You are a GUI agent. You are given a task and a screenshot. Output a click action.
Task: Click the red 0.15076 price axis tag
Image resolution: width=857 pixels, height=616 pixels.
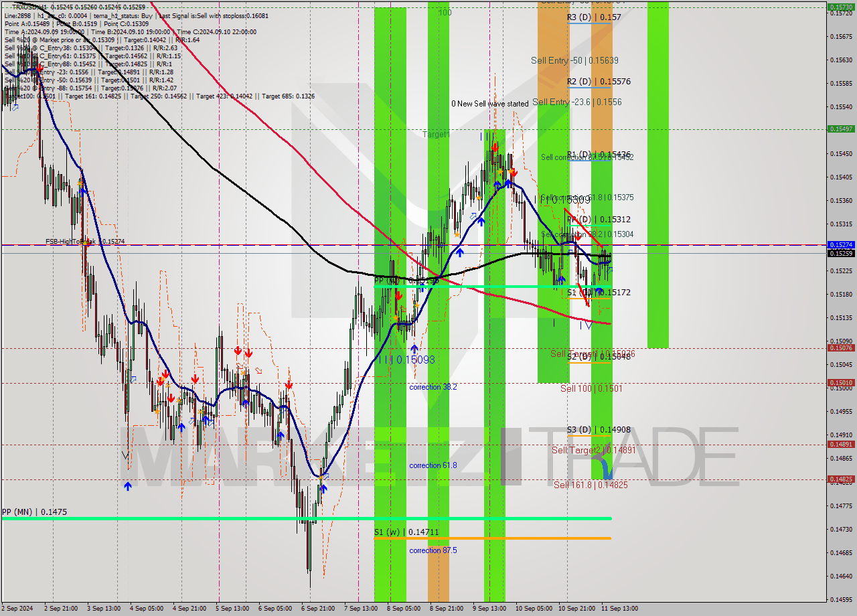[841, 348]
